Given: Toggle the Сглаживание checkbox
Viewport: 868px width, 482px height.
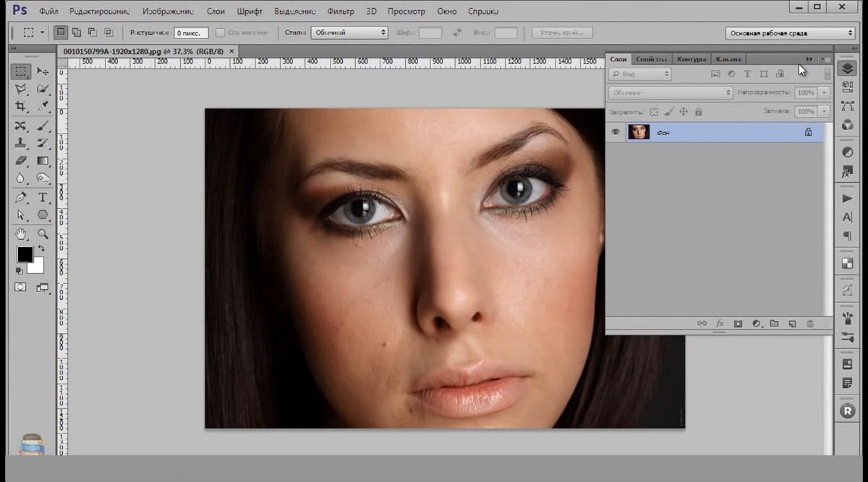Looking at the screenshot, I should (x=220, y=33).
